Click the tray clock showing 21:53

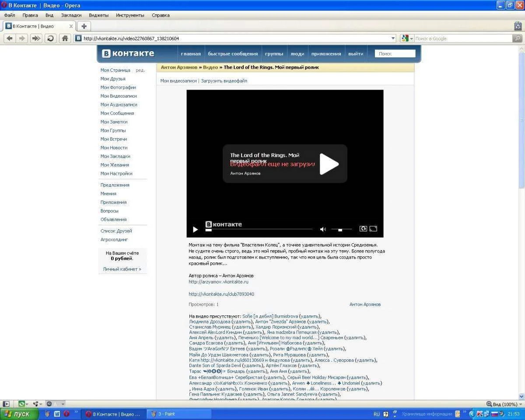pyautogui.click(x=514, y=414)
